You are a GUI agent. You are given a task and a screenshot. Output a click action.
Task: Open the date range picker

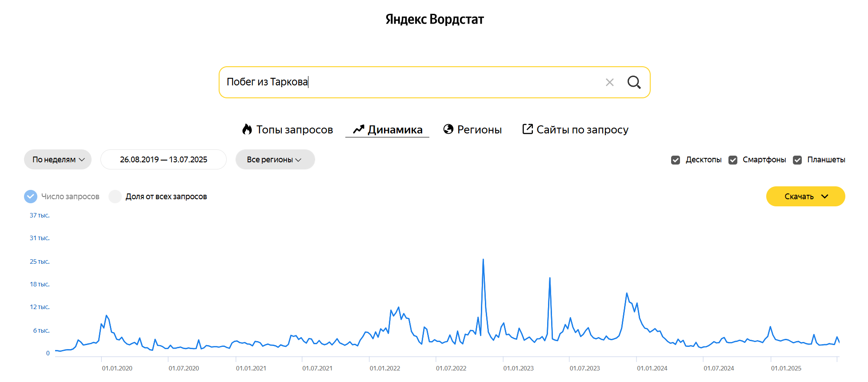tap(163, 160)
